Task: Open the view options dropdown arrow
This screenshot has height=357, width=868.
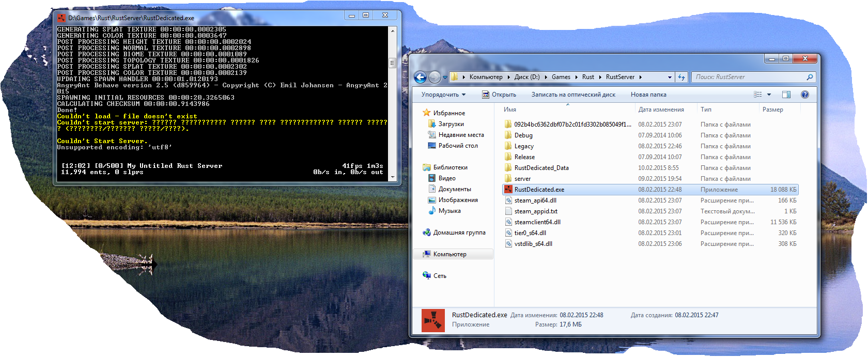Action: (769, 95)
